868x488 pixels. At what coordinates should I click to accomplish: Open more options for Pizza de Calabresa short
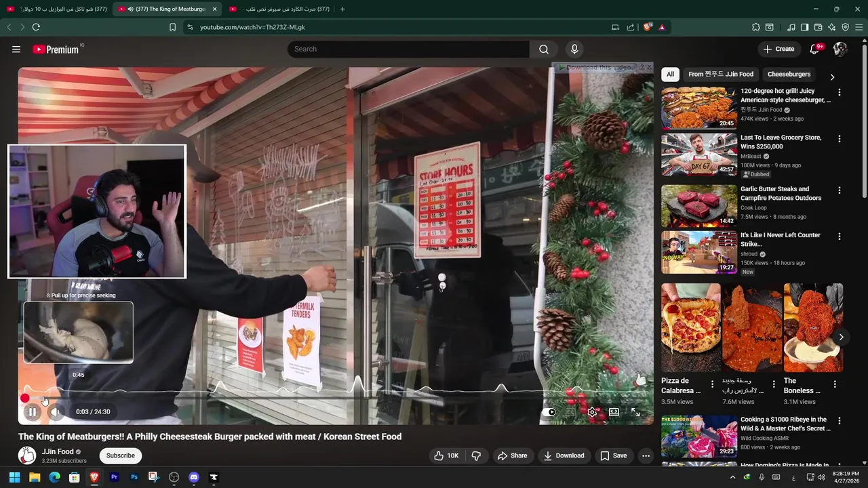[x=712, y=384]
